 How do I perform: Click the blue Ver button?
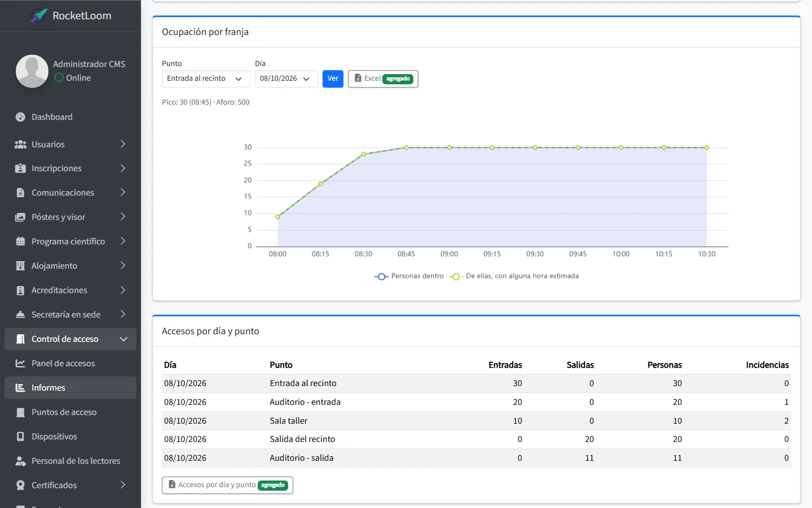(x=333, y=79)
